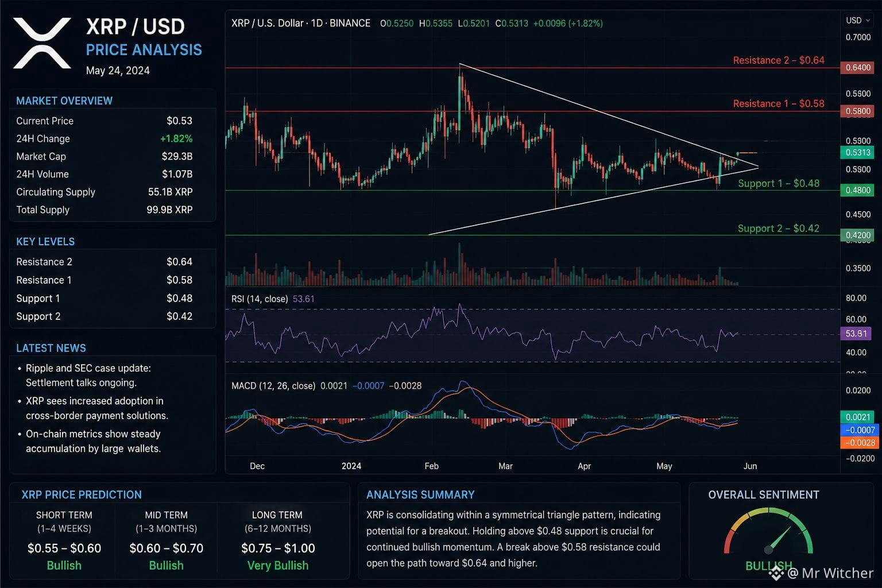Screen dimensions: 882x588
Task: Click the green 0.0021 MACD axis tag
Action: pyautogui.click(x=858, y=417)
